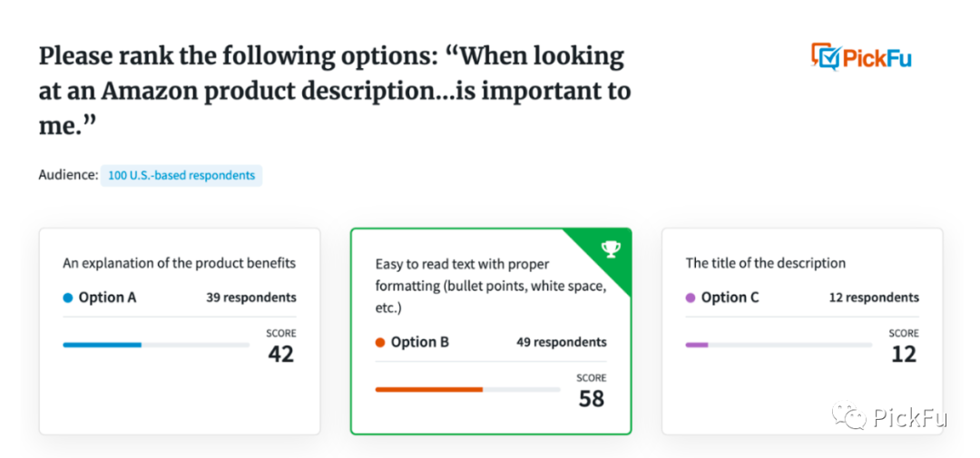Click the blue dot beside Option A

(68, 297)
